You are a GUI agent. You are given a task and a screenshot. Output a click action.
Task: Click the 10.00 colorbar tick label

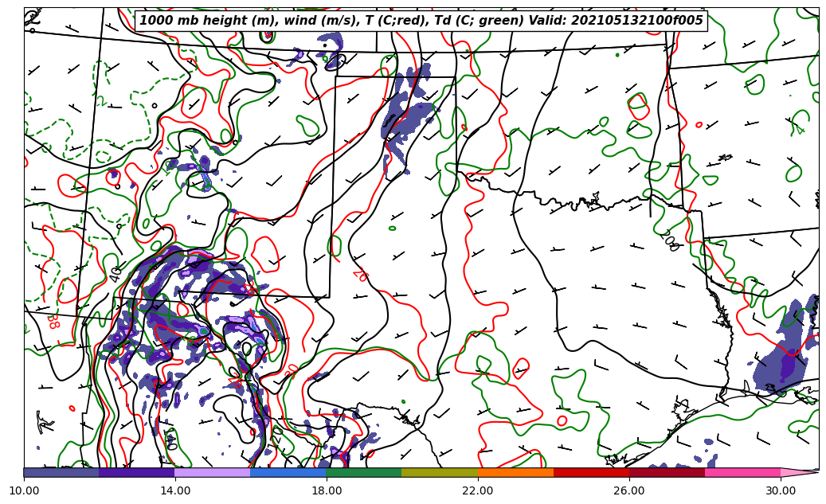[24, 490]
